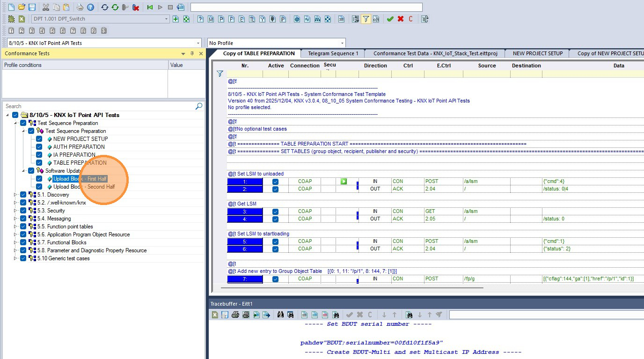
Task: Click the Excel export icon in second toolbar
Action: coord(22,19)
